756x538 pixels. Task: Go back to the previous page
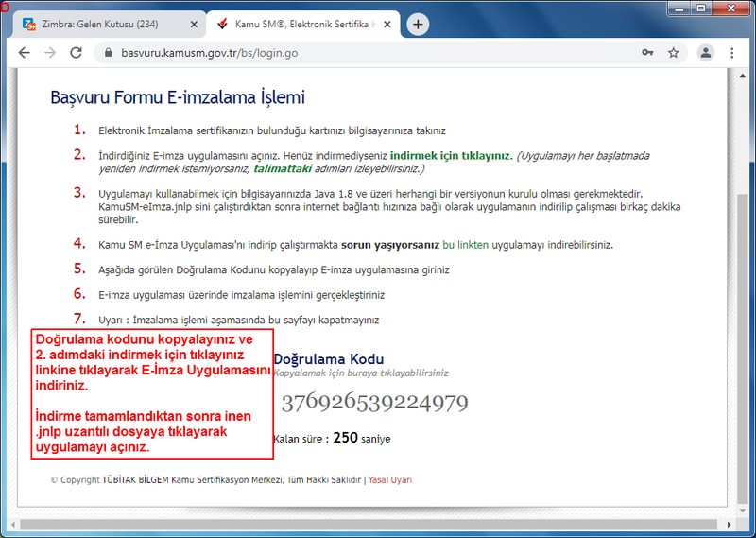click(25, 53)
